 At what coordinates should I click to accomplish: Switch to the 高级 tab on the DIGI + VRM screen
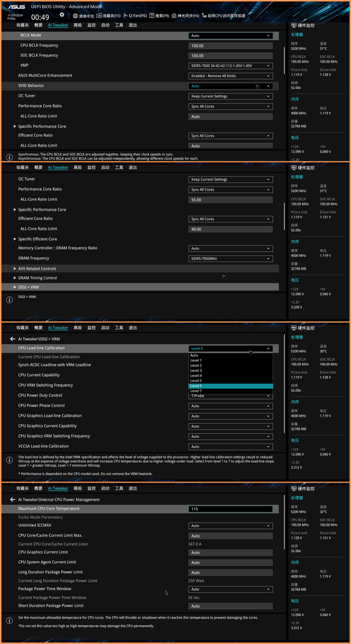point(77,328)
